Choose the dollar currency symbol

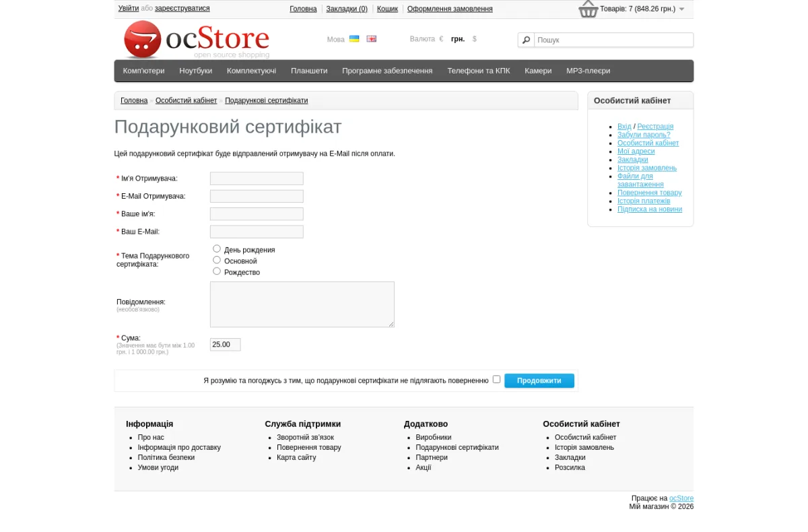point(475,39)
